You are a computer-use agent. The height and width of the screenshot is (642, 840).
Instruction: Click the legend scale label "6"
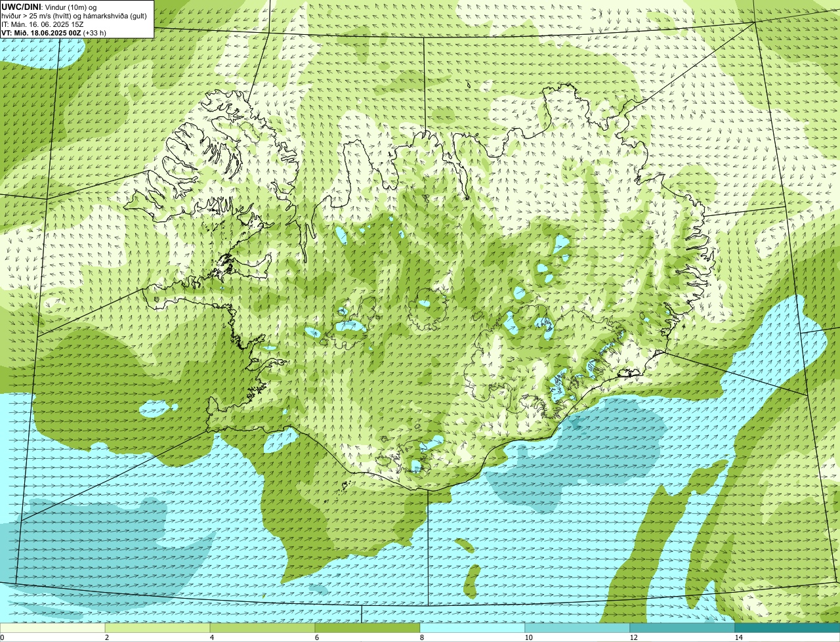tap(316, 637)
